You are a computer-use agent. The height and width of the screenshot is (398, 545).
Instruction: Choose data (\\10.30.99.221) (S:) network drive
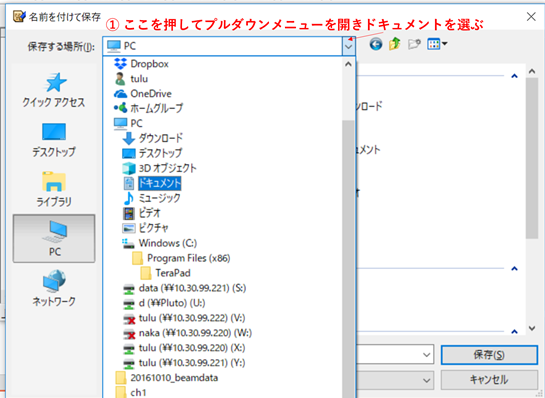(x=185, y=288)
